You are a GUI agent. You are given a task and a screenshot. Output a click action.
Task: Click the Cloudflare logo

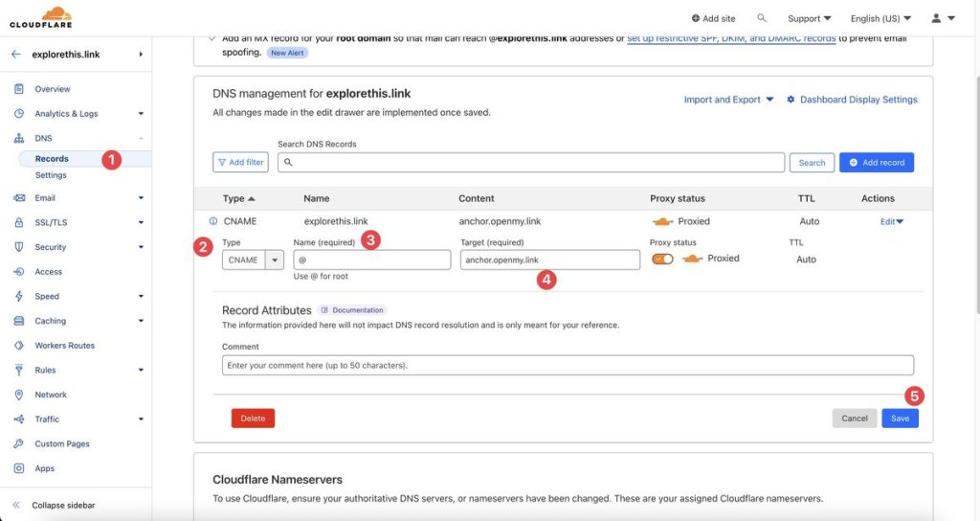pos(40,17)
